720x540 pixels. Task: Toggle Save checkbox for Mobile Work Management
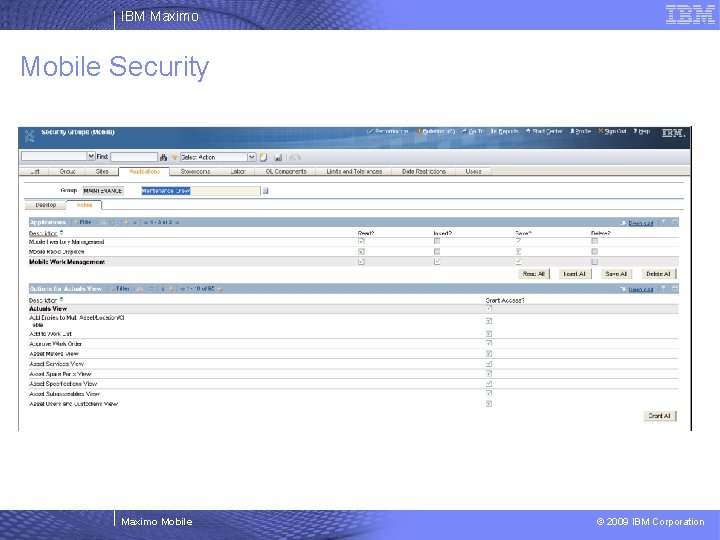click(518, 262)
